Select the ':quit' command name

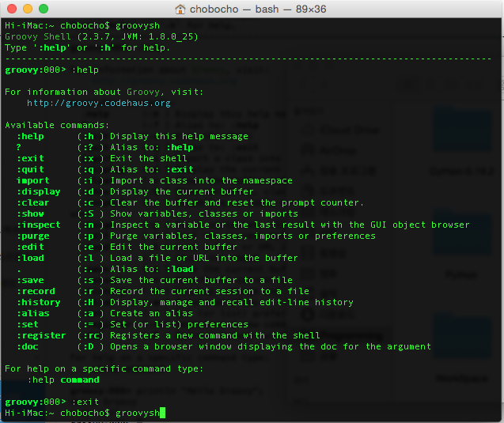point(31,169)
